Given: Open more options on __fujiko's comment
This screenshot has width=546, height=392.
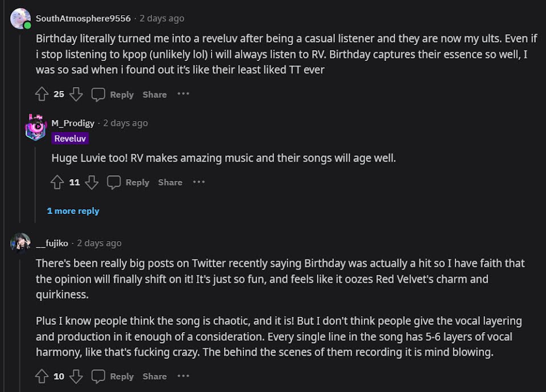Looking at the screenshot, I should pos(183,376).
